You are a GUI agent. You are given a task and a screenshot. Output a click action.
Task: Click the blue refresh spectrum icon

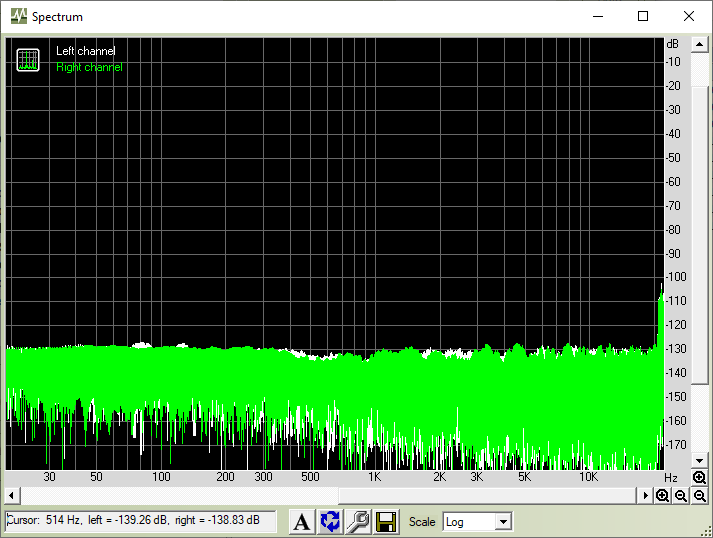pyautogui.click(x=330, y=521)
